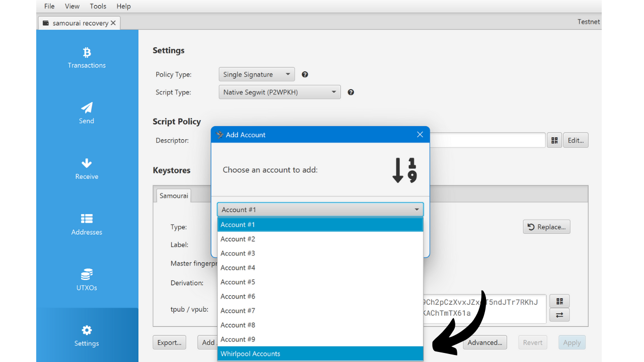Open the Receive sidebar view

(87, 169)
